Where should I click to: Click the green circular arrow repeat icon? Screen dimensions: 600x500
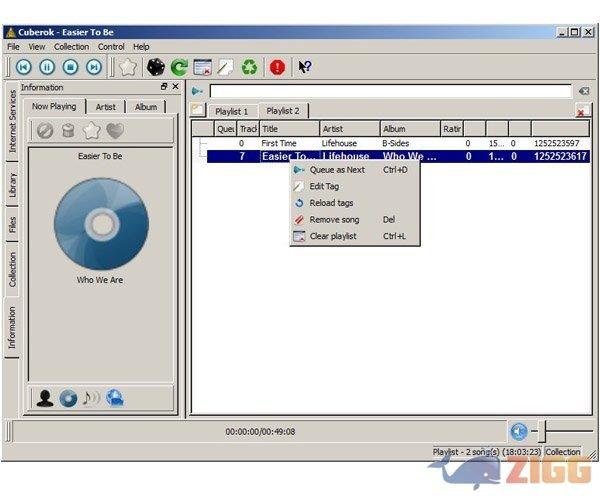pos(179,67)
